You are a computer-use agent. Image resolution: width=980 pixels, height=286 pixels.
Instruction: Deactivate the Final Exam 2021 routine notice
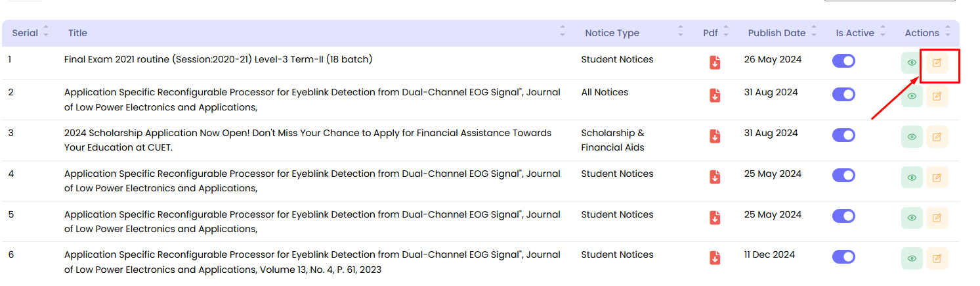[x=843, y=60]
